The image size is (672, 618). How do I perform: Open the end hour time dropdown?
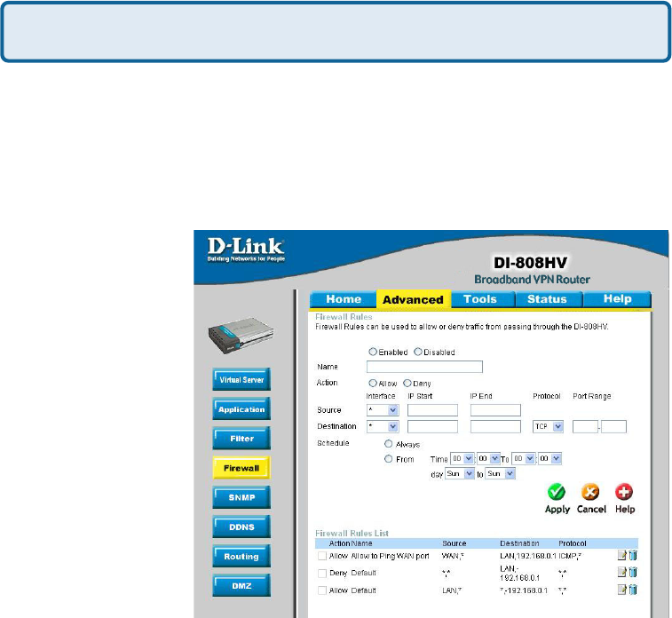[524, 458]
